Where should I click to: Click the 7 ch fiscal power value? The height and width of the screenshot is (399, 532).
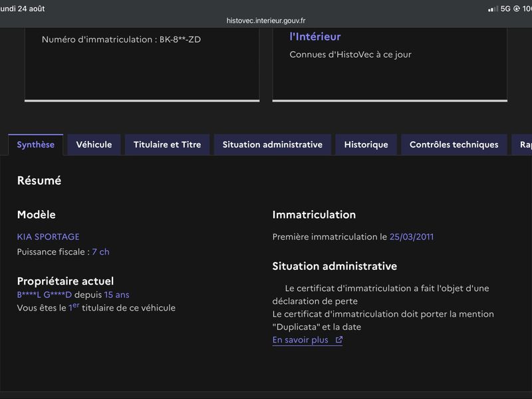click(x=100, y=252)
